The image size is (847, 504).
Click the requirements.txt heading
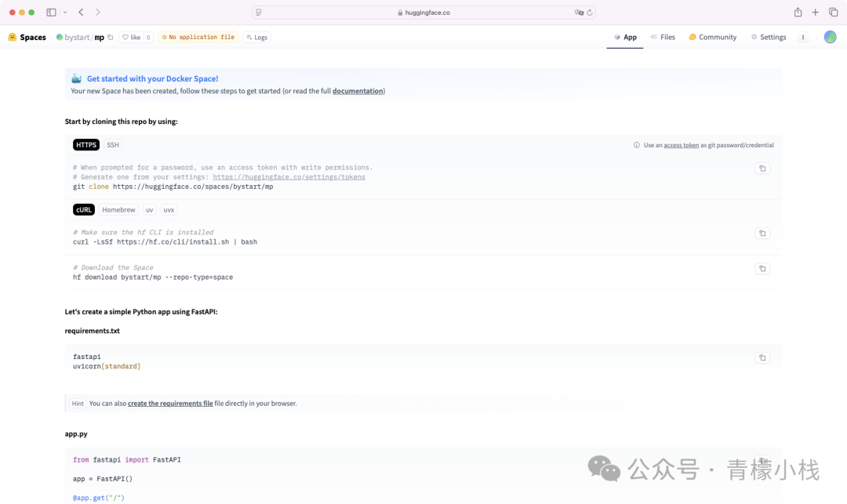[x=93, y=331]
